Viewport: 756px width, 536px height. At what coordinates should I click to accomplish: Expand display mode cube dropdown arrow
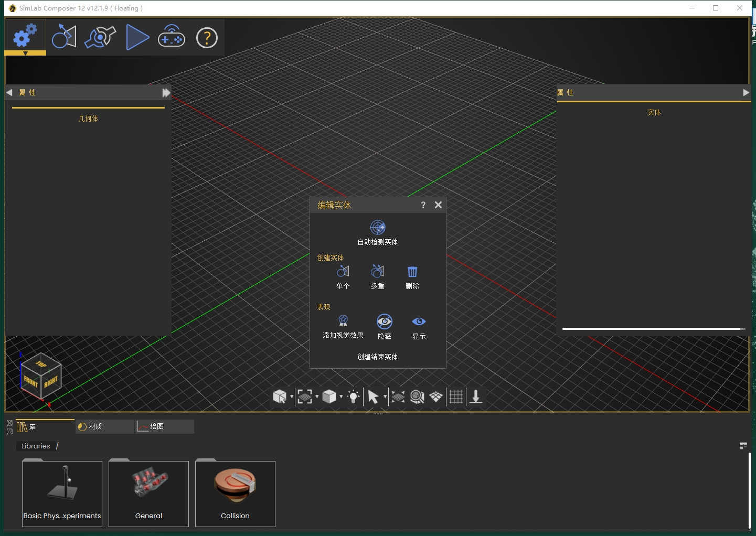tap(341, 397)
